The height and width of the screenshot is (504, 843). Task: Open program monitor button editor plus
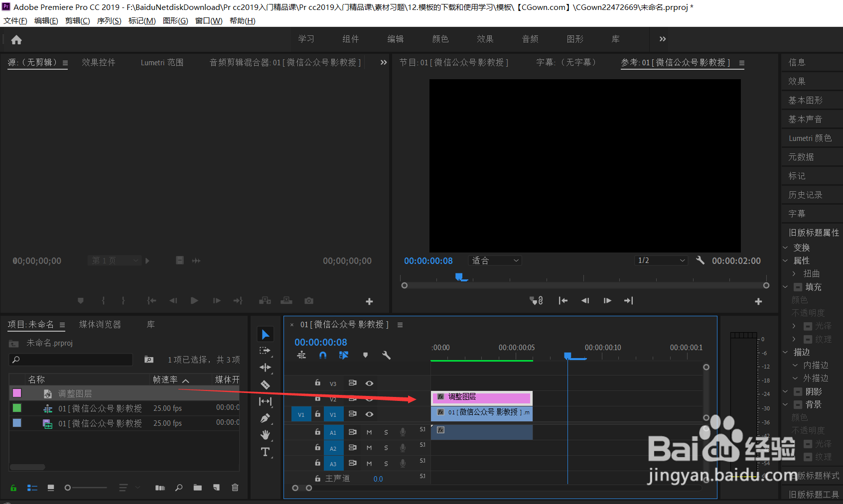[758, 301]
